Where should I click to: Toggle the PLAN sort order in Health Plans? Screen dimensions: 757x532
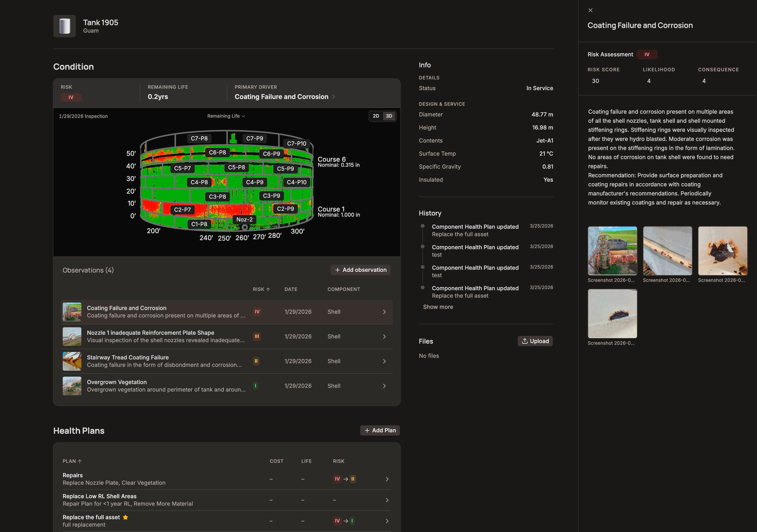point(72,461)
